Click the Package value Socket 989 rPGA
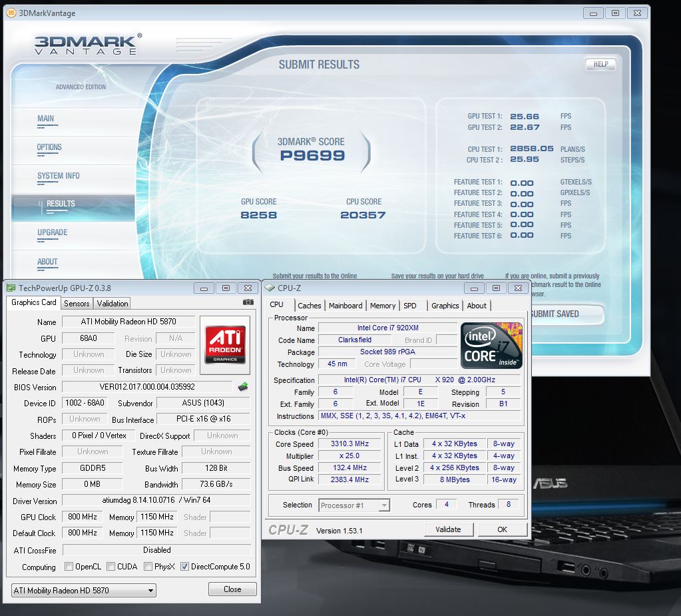681x616 pixels. click(387, 352)
